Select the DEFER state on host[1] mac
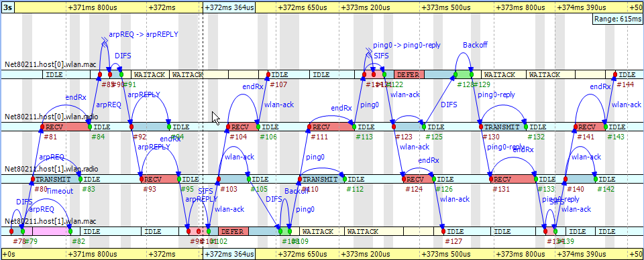 (x=233, y=231)
